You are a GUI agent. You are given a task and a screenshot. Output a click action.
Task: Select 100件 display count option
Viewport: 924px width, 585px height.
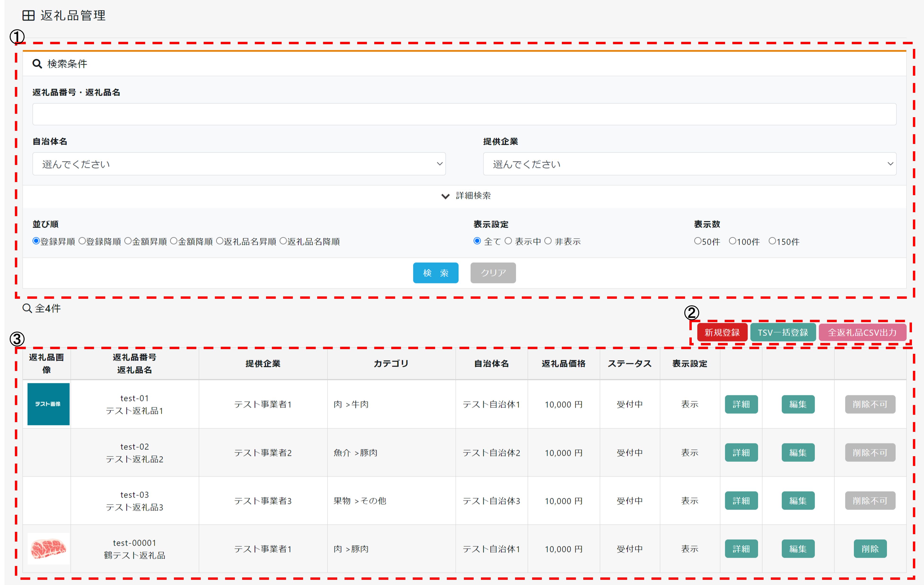point(732,241)
